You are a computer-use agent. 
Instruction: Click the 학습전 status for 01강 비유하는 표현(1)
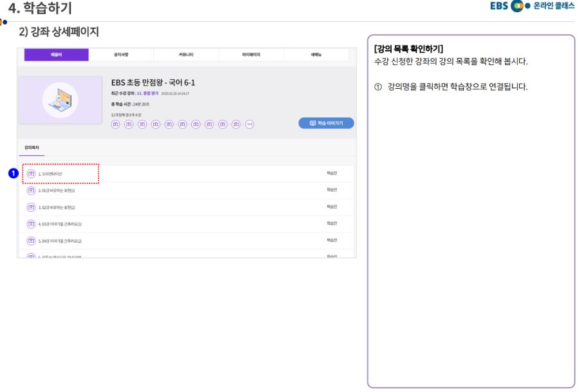click(332, 190)
